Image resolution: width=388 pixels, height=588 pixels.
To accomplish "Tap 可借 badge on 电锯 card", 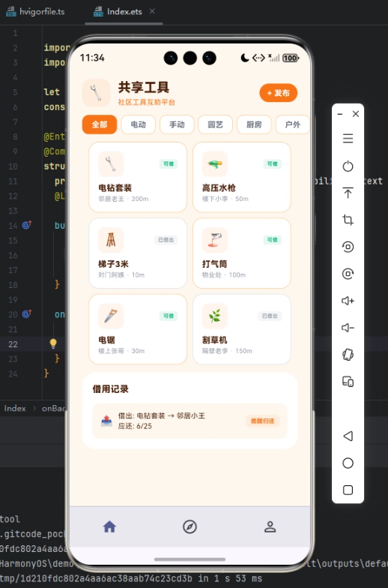I will (x=169, y=316).
